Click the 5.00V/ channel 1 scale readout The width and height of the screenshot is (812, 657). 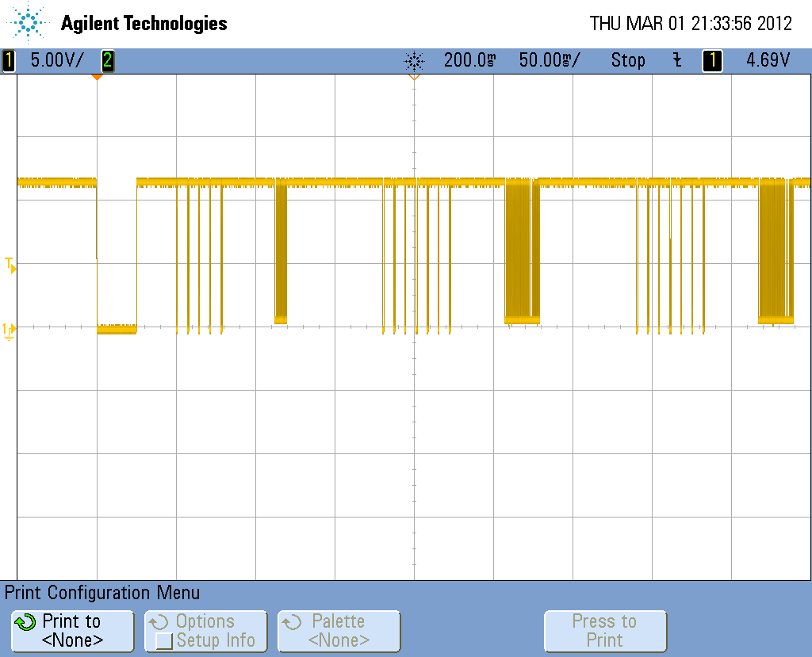click(x=56, y=60)
